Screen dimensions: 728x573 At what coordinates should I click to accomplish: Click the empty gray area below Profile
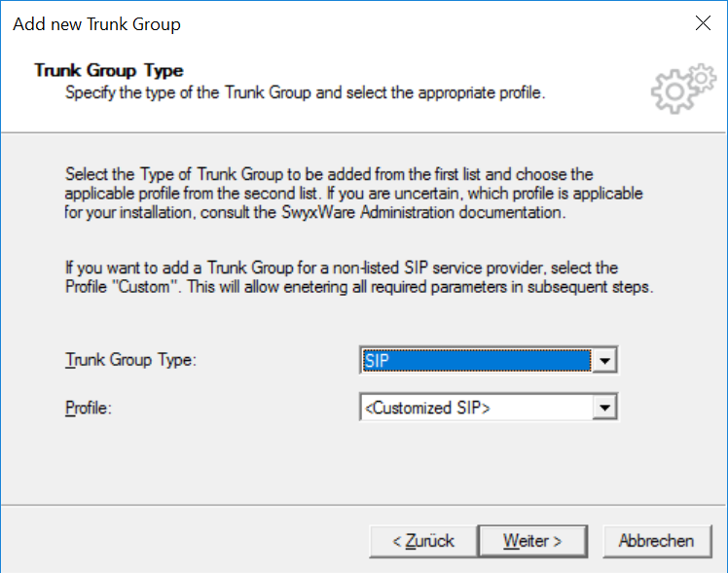(364, 464)
